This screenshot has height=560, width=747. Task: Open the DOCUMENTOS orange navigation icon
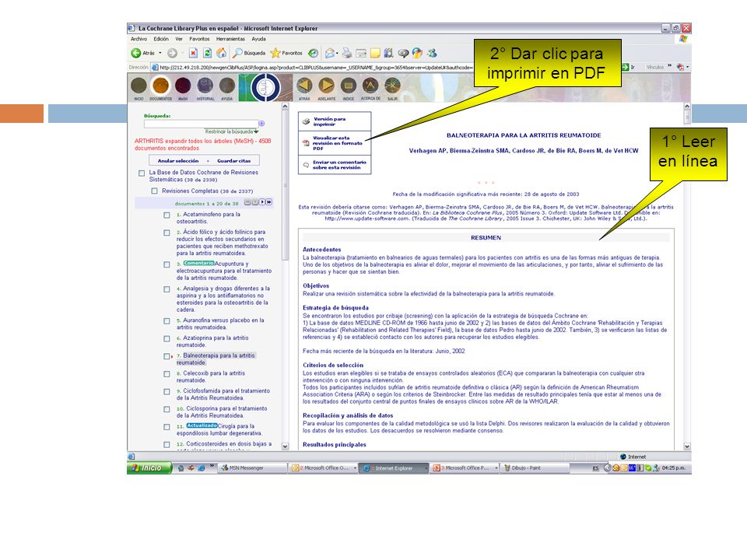160,86
